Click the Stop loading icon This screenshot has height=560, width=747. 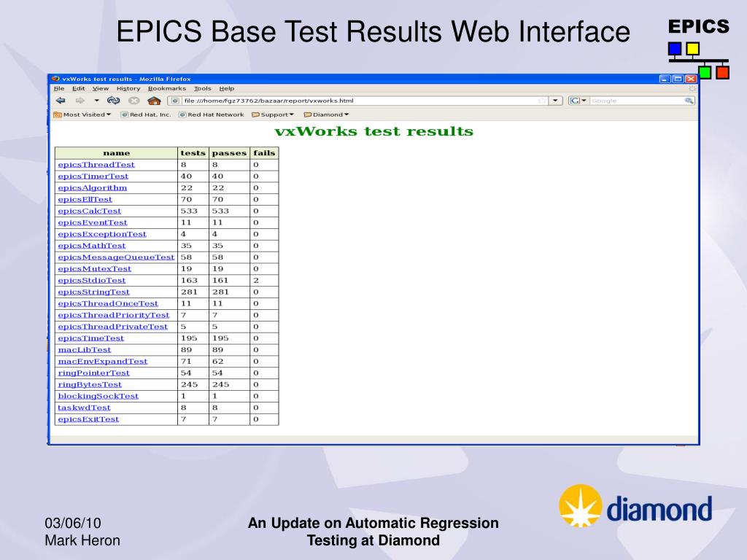point(134,101)
